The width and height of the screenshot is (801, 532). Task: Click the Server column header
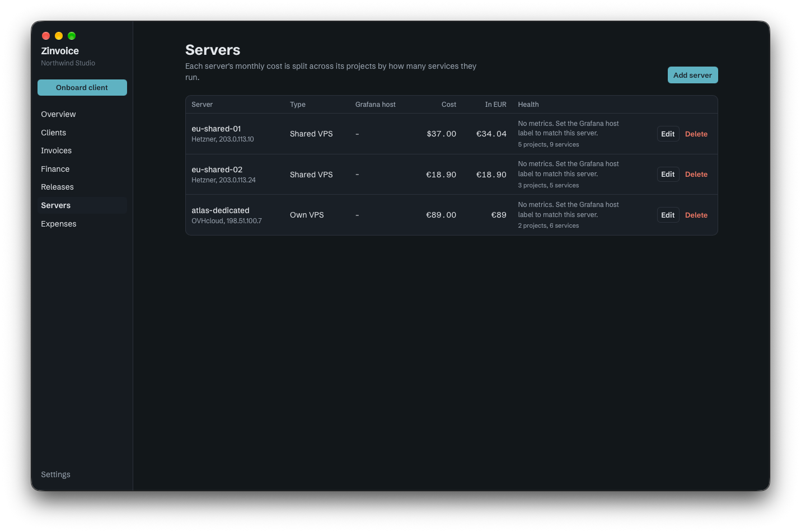(x=202, y=105)
